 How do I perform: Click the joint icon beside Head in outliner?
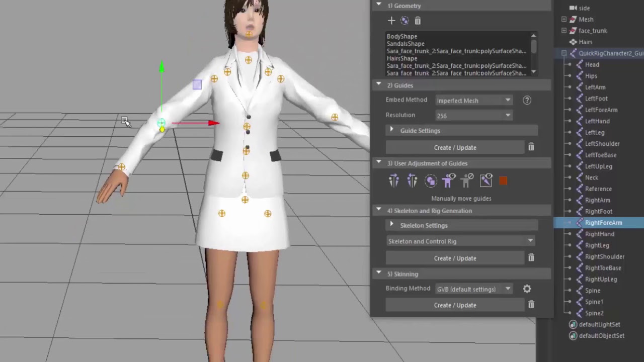[580, 64]
